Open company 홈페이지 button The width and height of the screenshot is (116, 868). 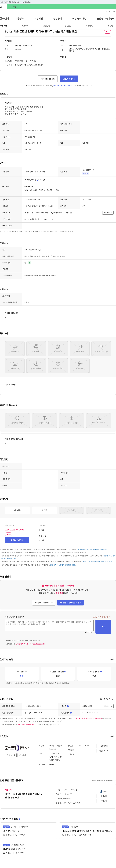click(x=104, y=746)
